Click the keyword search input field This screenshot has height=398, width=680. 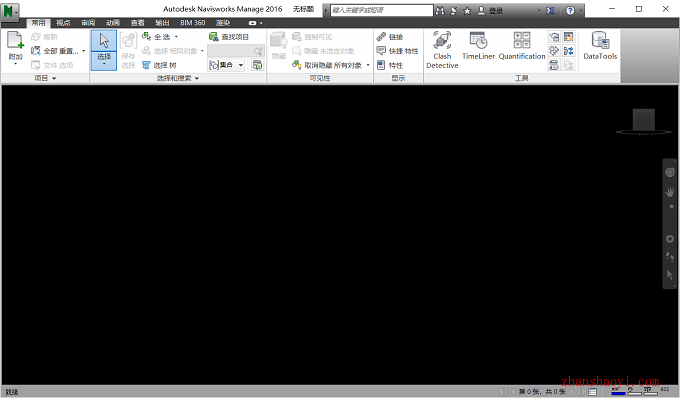(x=382, y=10)
